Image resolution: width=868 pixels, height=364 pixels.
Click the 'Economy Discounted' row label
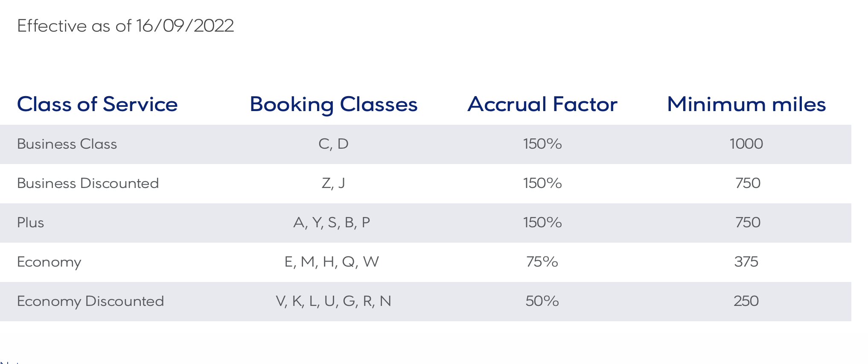point(90,301)
